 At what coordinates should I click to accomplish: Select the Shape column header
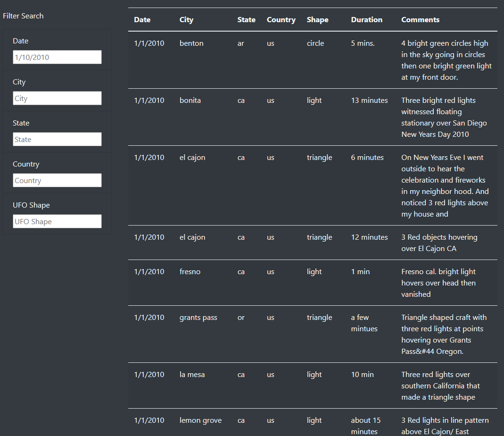tap(317, 19)
